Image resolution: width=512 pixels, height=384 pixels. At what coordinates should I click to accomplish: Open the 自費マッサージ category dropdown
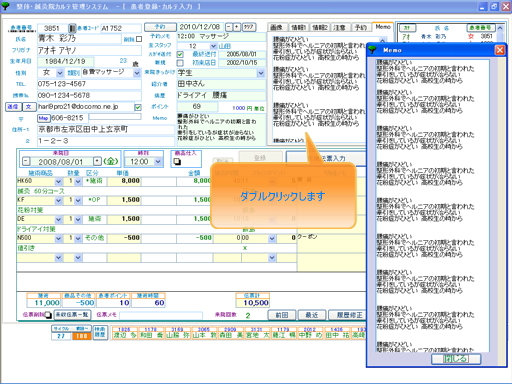click(137, 73)
